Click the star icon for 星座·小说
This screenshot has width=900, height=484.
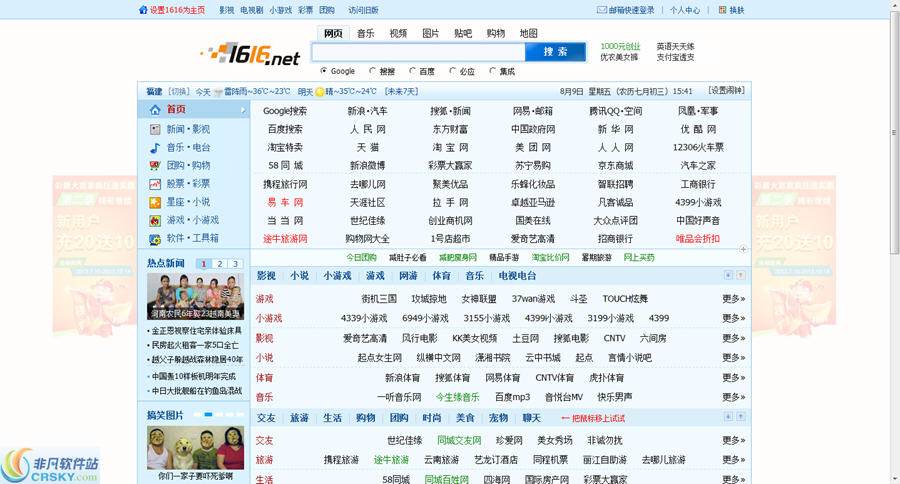(155, 202)
